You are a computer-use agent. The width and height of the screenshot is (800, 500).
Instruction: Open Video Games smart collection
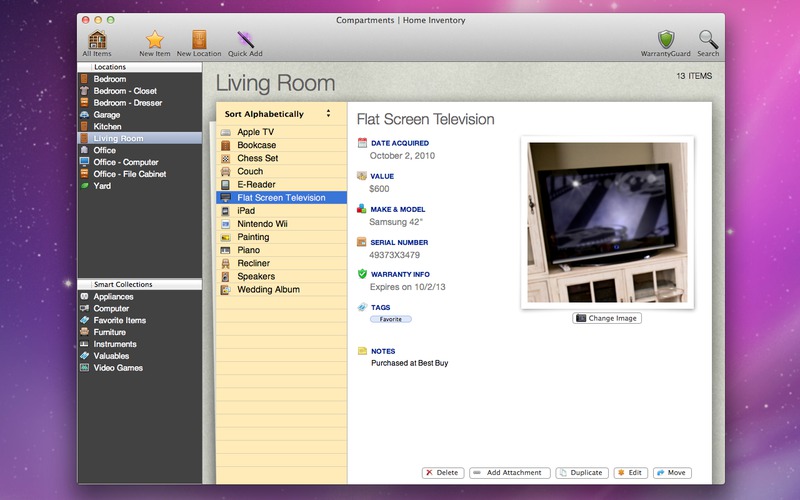(139, 368)
